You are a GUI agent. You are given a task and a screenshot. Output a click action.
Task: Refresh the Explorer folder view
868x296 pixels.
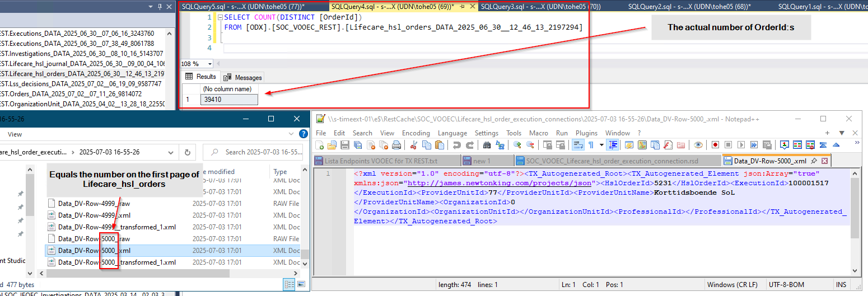pos(187,152)
